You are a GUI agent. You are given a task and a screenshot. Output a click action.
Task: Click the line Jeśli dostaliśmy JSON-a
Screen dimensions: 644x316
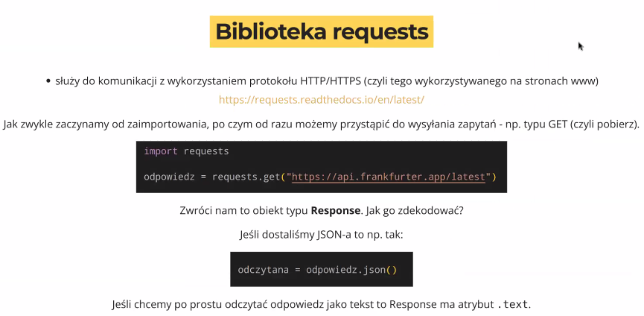322,235
